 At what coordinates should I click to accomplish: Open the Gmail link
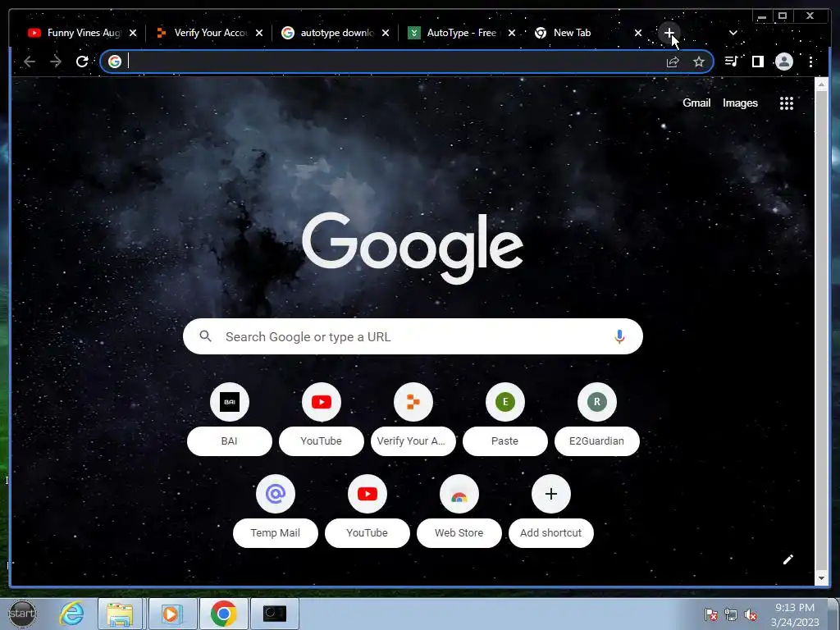(x=696, y=103)
